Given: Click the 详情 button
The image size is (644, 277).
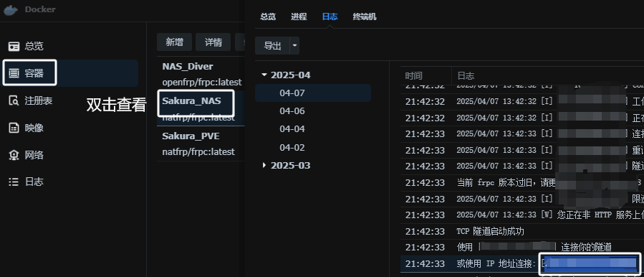Looking at the screenshot, I should tap(213, 42).
